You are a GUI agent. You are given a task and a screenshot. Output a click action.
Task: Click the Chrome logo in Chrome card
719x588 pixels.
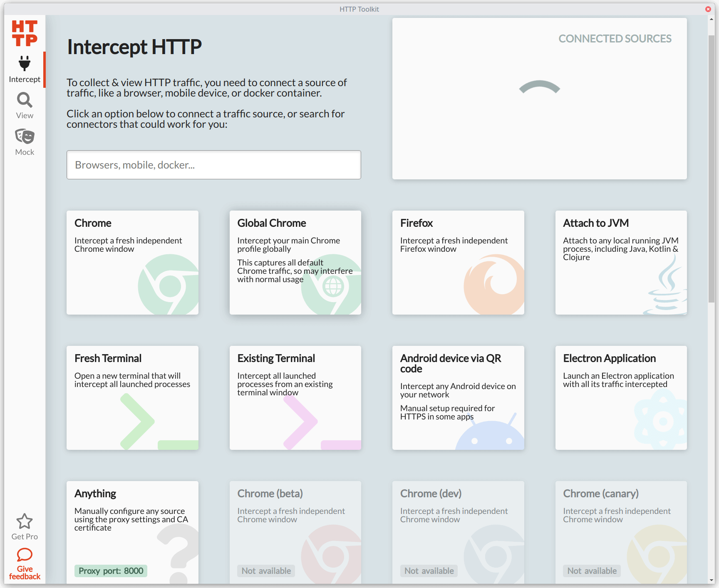tap(169, 285)
